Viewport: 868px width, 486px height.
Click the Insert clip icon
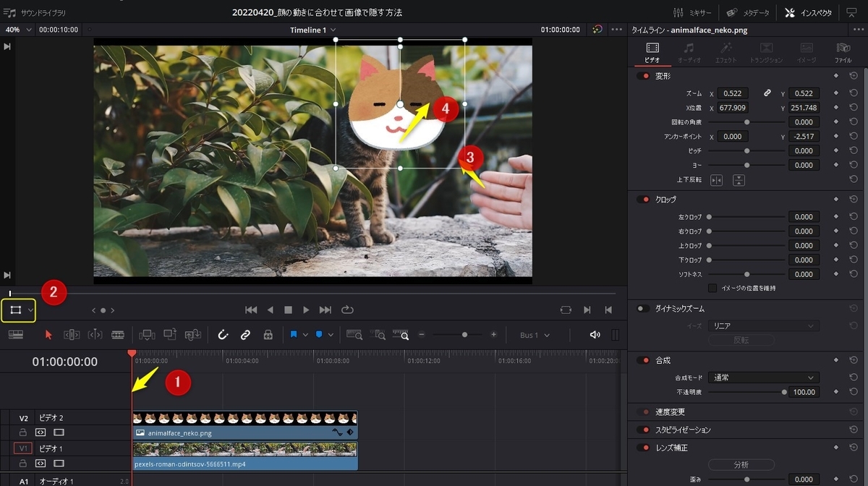(x=147, y=335)
